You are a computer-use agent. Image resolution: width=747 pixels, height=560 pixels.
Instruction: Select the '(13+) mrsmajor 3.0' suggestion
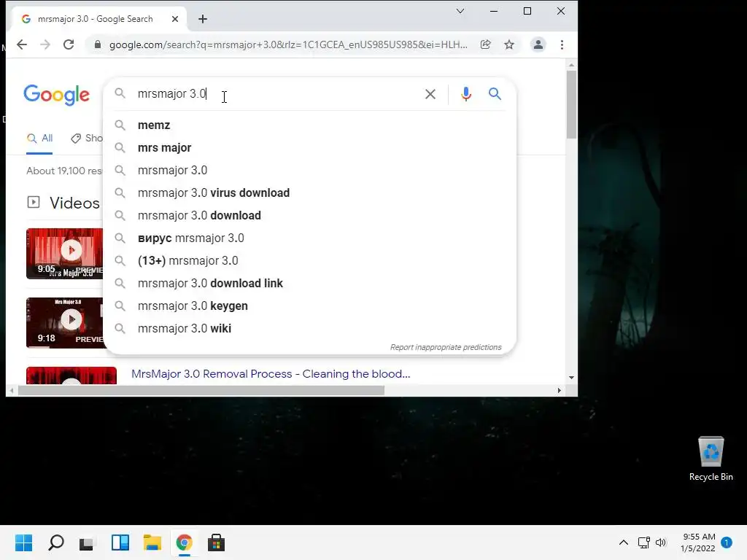309,261
